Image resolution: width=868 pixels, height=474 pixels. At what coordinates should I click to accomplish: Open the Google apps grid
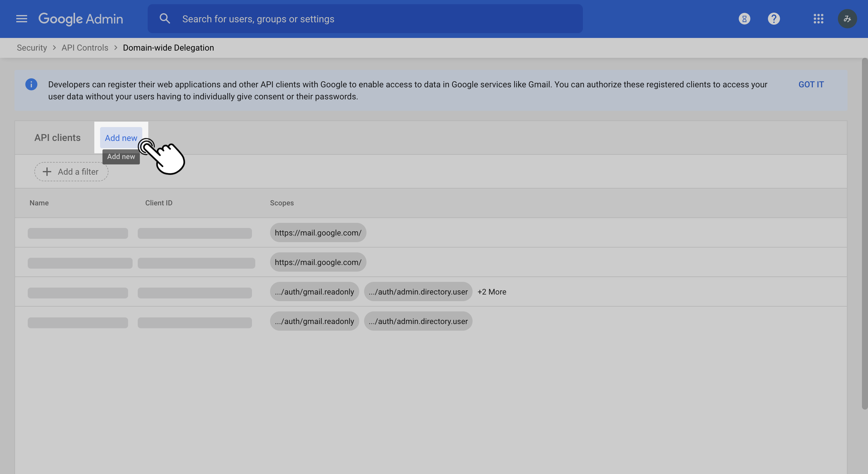click(818, 19)
